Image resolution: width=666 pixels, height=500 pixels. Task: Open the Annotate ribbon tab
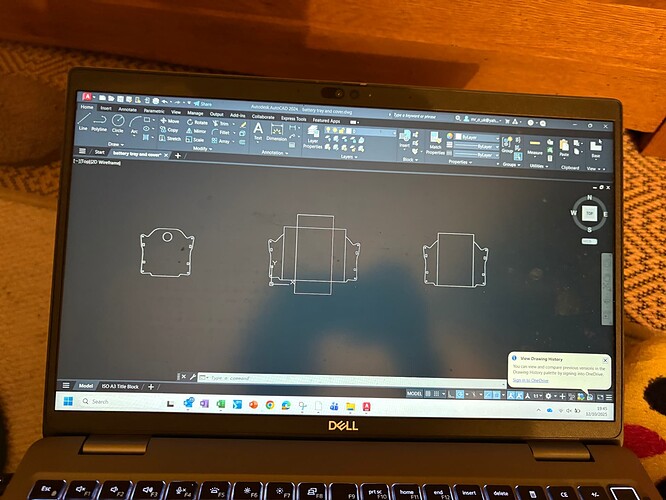[129, 107]
